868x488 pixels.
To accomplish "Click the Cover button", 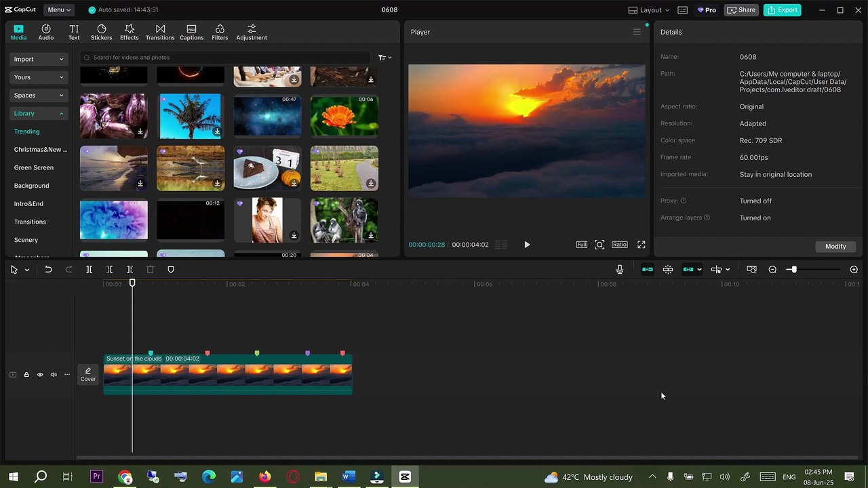I will 88,374.
